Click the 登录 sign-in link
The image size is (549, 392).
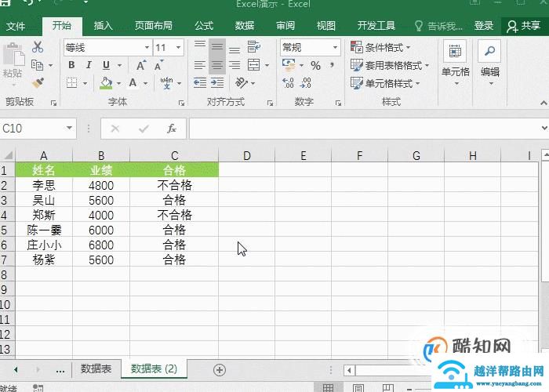484,26
